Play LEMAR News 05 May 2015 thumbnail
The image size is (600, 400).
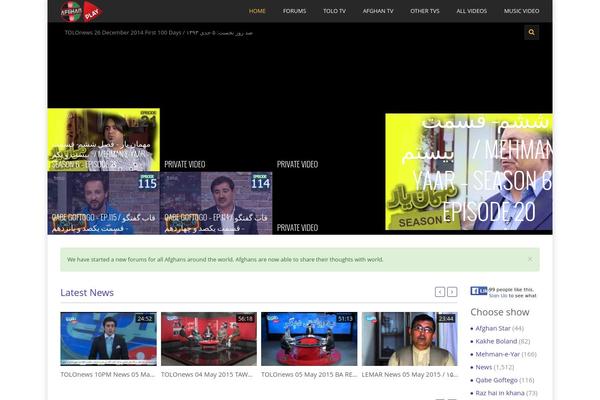pos(409,339)
